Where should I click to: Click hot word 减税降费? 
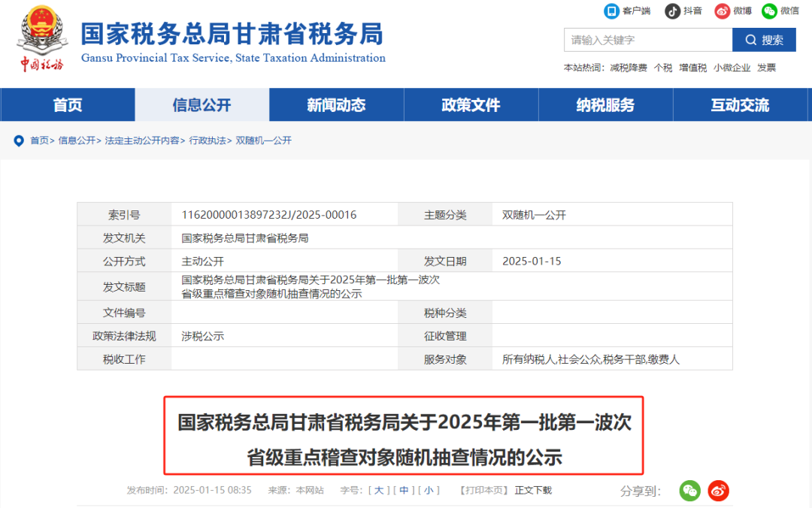[x=629, y=68]
